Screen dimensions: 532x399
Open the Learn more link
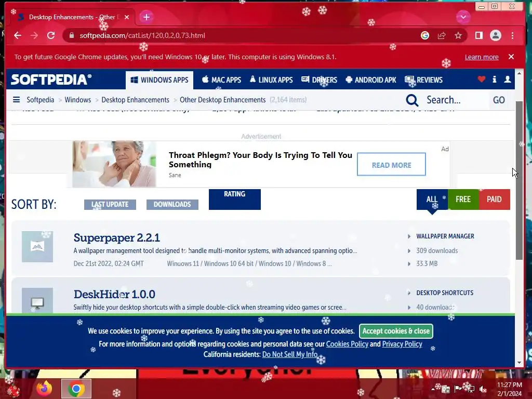482,57
